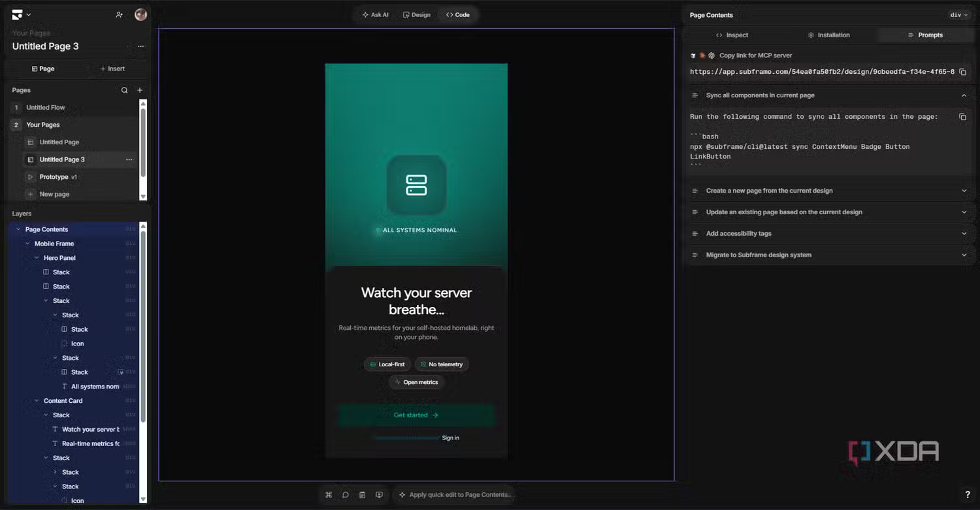Image resolution: width=980 pixels, height=510 pixels.
Task: Click the Prototype play icon
Action: click(x=31, y=177)
